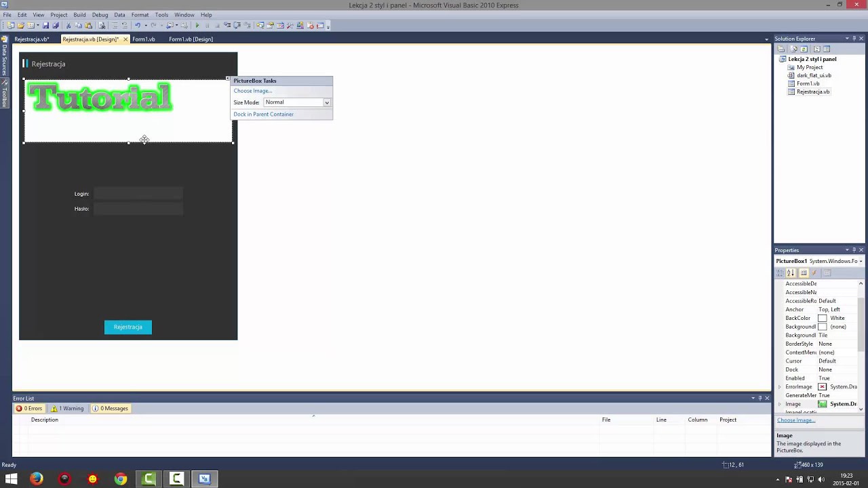This screenshot has width=868, height=488.
Task: Click the Save toolbar icon
Action: click(46, 26)
